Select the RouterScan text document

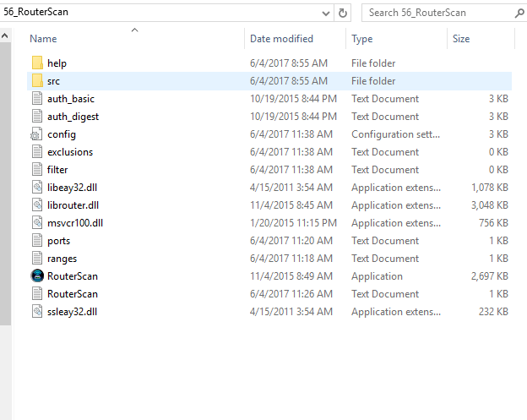(73, 294)
